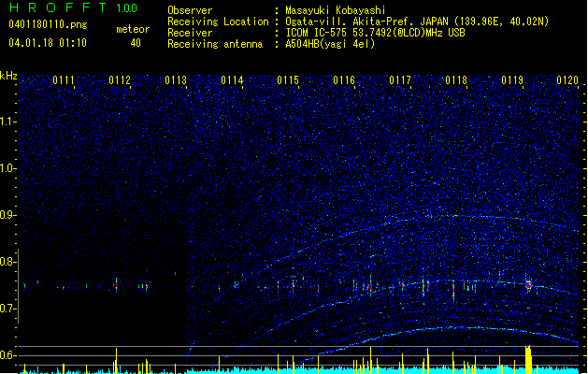Click the 0119 time marker

(x=512, y=80)
